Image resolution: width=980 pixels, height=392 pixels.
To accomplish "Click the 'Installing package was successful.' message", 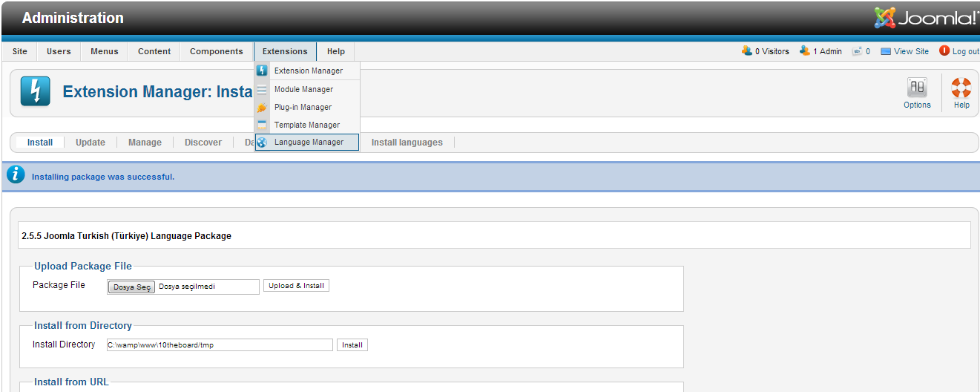I will pos(103,177).
